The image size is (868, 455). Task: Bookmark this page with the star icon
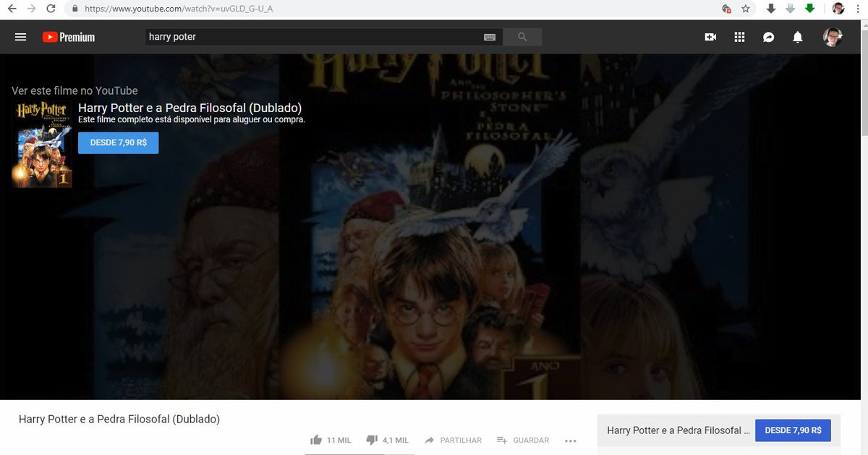click(x=746, y=9)
